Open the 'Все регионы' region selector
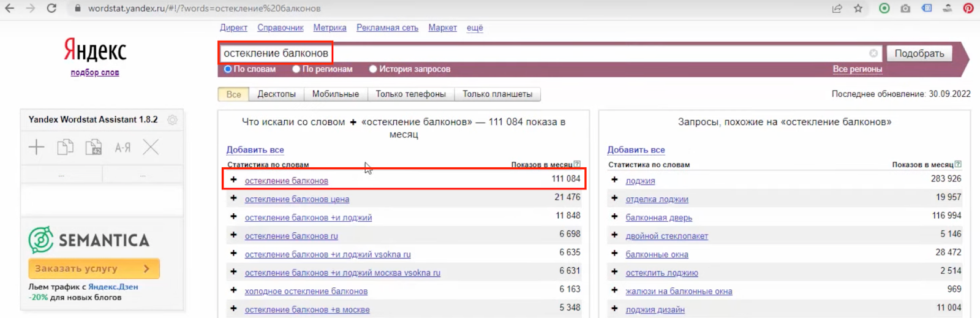980x318 pixels. 857,69
